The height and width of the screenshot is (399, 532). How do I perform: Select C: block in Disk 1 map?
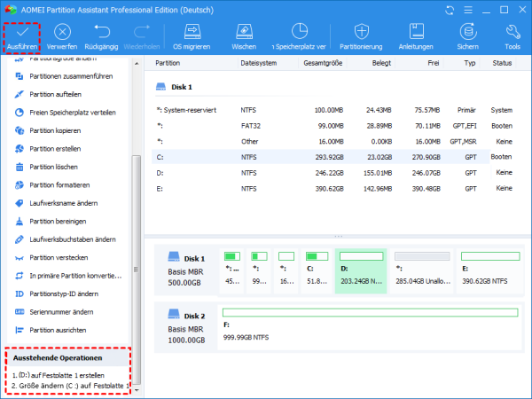pos(317,270)
